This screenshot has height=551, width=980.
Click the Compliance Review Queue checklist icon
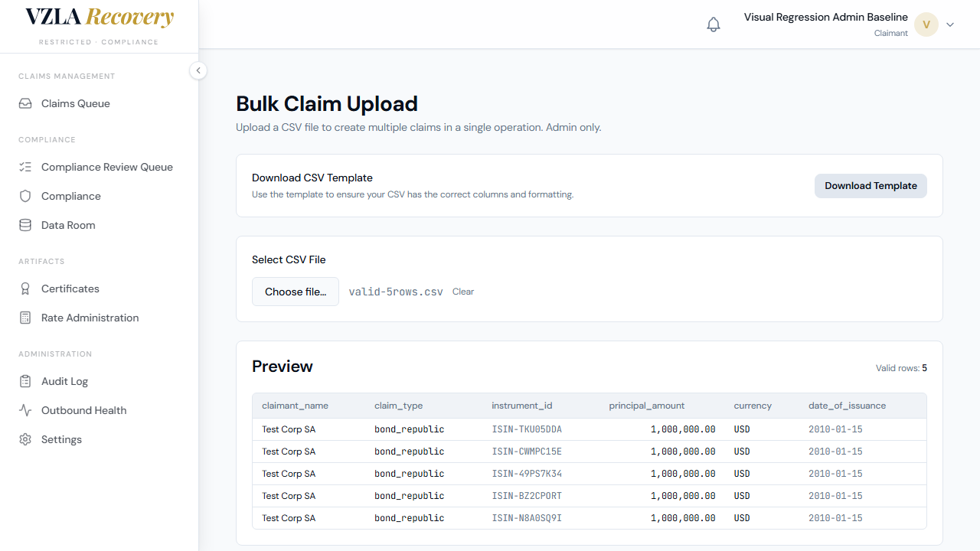point(25,167)
